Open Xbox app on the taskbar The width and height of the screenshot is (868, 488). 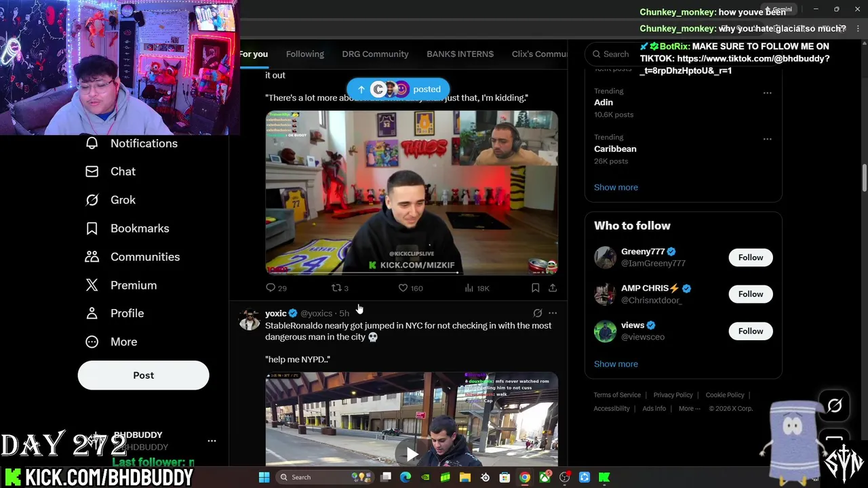pyautogui.click(x=545, y=477)
